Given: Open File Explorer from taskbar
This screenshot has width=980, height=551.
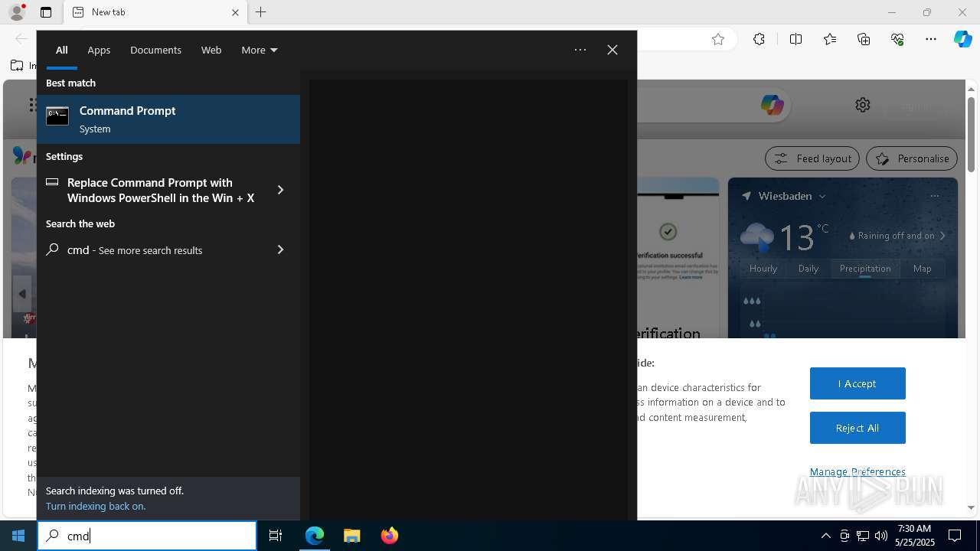Looking at the screenshot, I should click(352, 536).
